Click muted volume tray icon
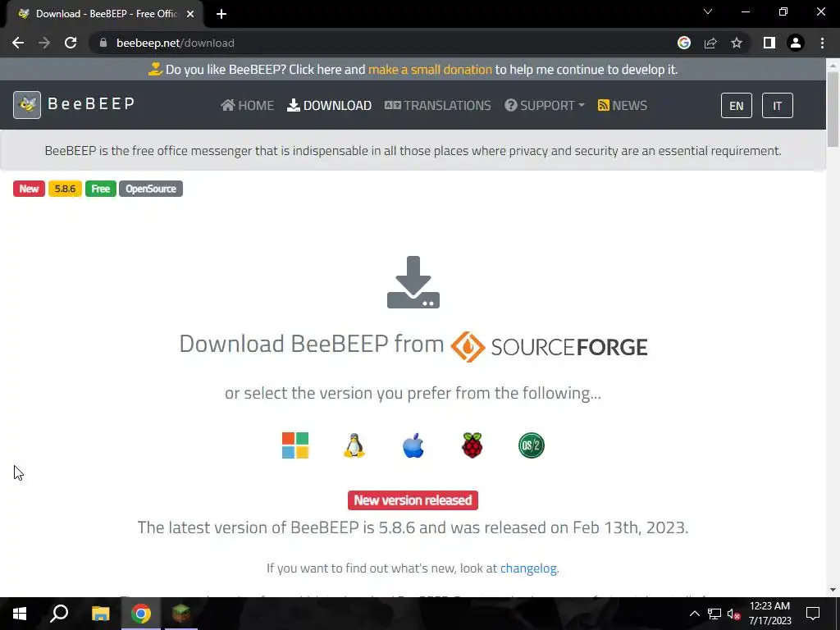The image size is (840, 630). [733, 614]
